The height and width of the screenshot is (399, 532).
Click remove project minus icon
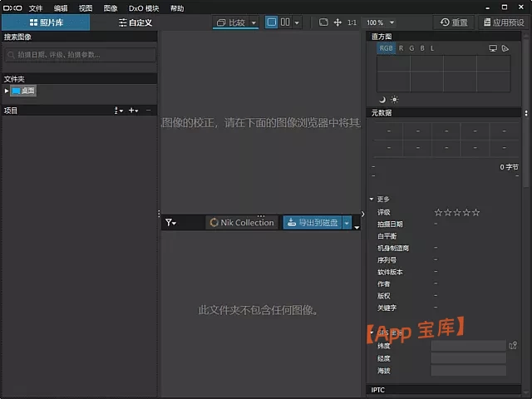tap(148, 111)
